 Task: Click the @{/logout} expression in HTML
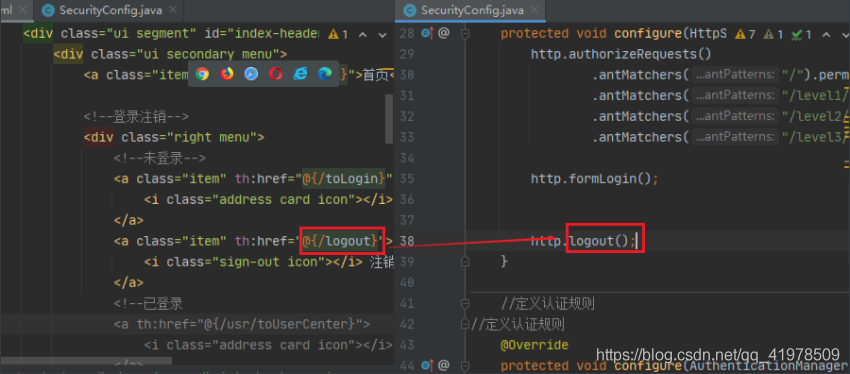point(340,241)
